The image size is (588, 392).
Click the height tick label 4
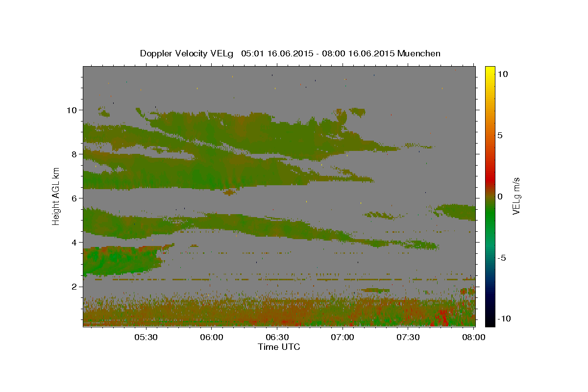tap(74, 242)
